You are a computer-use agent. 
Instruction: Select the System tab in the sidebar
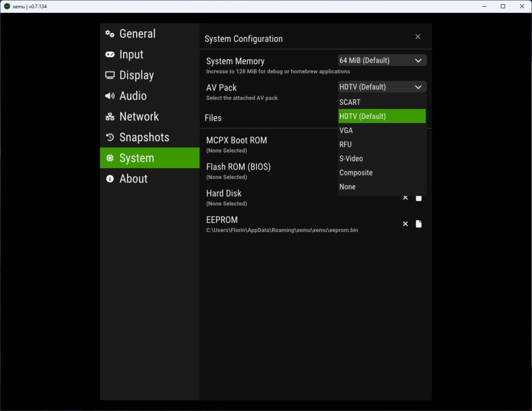click(150, 158)
